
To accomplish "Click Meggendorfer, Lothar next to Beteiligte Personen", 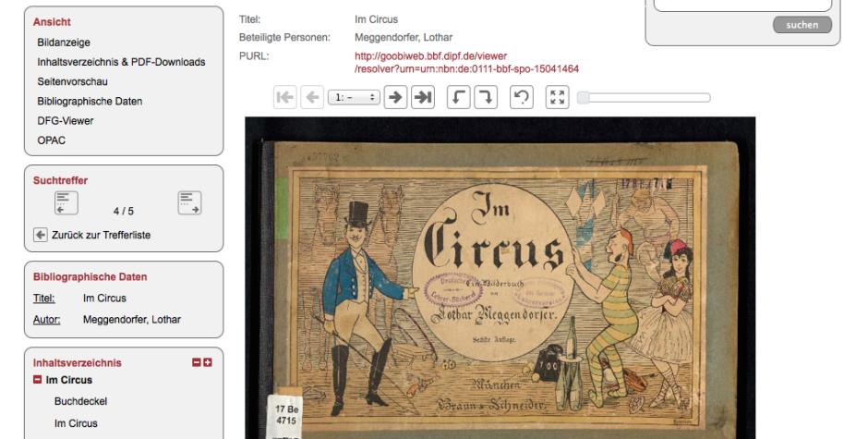I will [404, 38].
